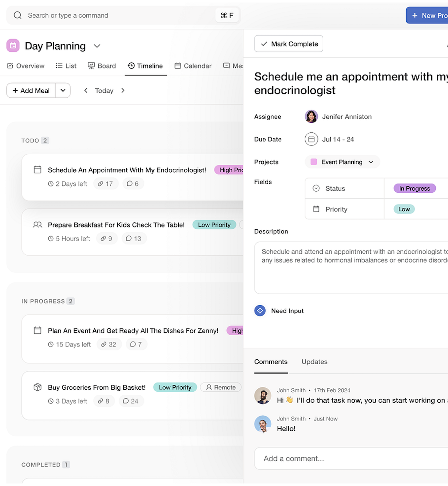Switch to the Overview tab

coord(26,66)
